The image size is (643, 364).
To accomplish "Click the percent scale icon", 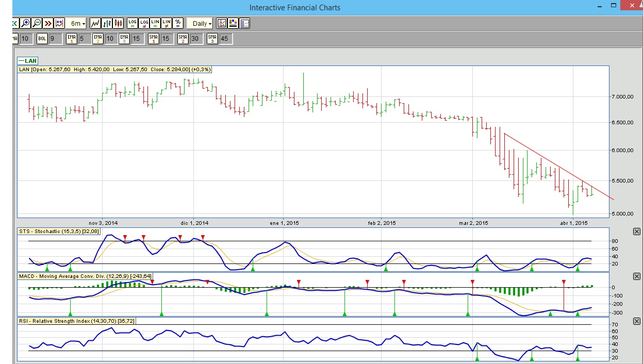I will (178, 23).
